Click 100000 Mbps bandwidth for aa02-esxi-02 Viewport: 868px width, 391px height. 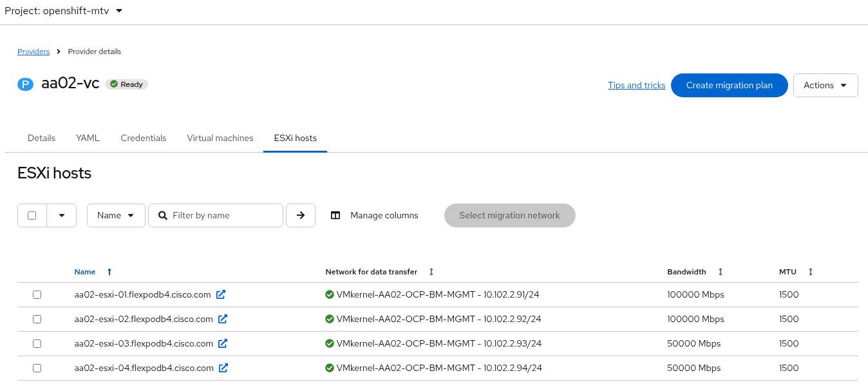[x=695, y=319]
